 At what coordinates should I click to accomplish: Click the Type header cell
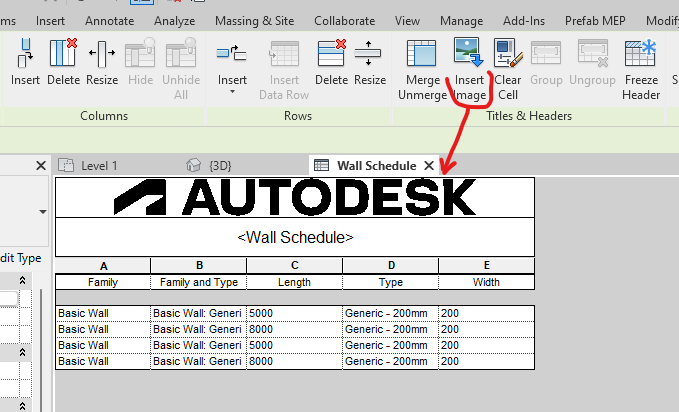coord(391,282)
